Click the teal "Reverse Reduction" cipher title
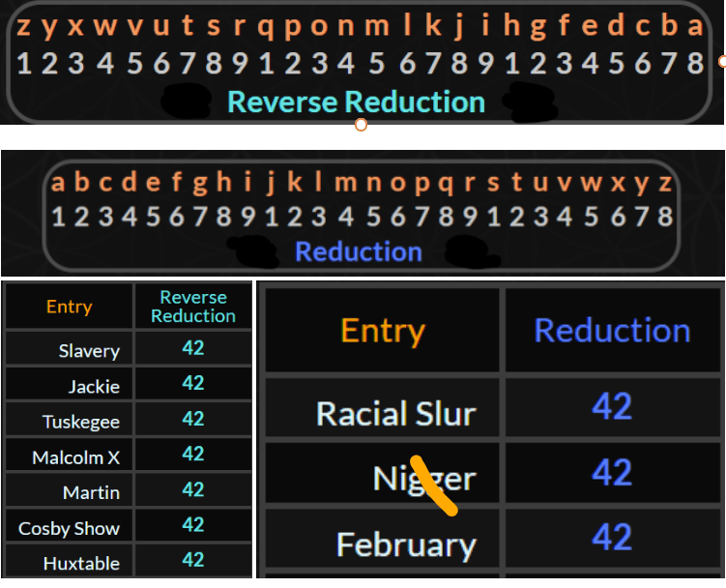Screen dimensions: 726x588 tap(356, 102)
